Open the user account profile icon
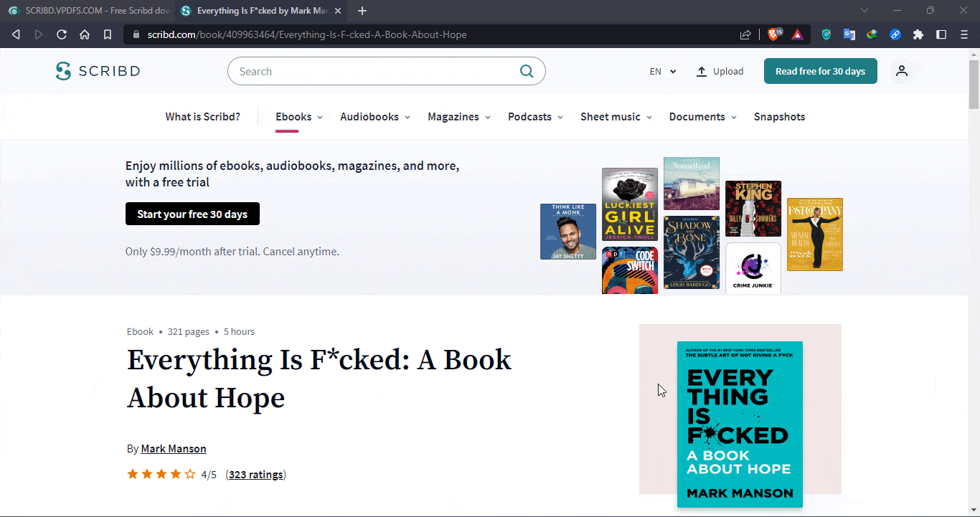Image resolution: width=980 pixels, height=517 pixels. 902,71
